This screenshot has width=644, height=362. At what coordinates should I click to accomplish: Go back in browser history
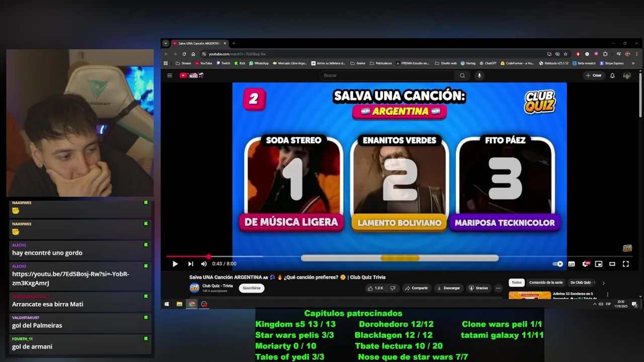(166, 54)
